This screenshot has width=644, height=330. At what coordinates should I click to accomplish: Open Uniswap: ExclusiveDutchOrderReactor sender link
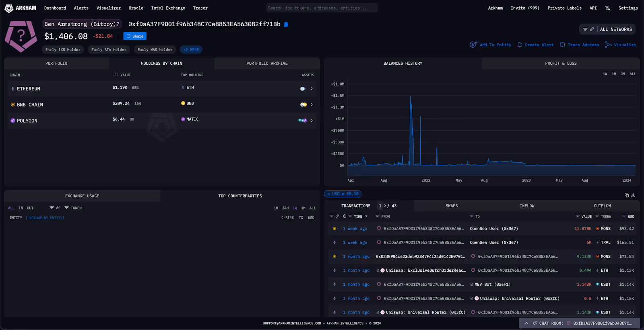pos(425,271)
